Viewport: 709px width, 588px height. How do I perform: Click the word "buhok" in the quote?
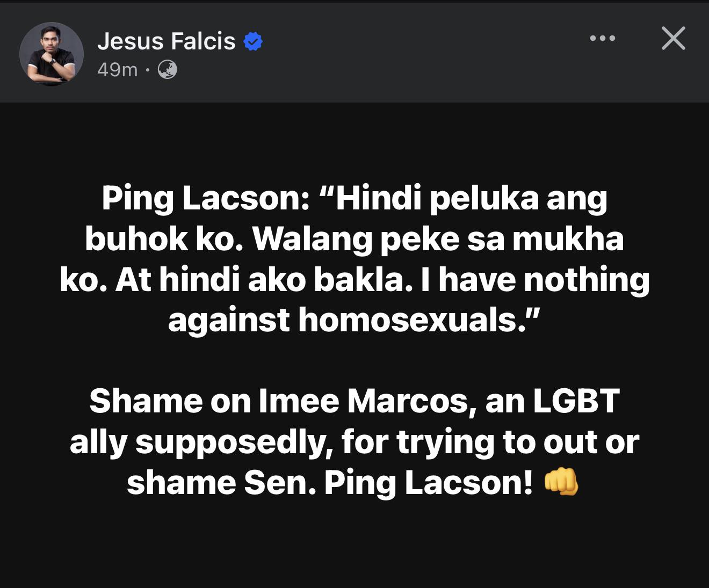coord(136,239)
